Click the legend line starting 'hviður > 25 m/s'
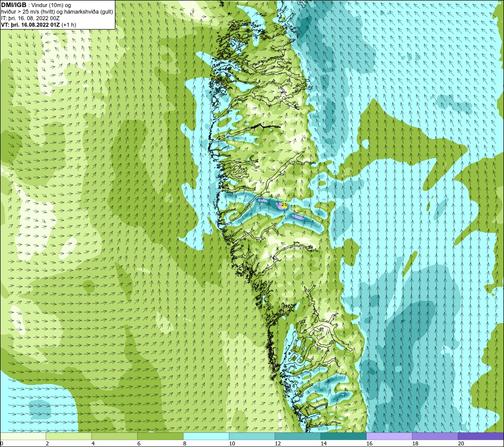The image size is (504, 447). (x=57, y=12)
